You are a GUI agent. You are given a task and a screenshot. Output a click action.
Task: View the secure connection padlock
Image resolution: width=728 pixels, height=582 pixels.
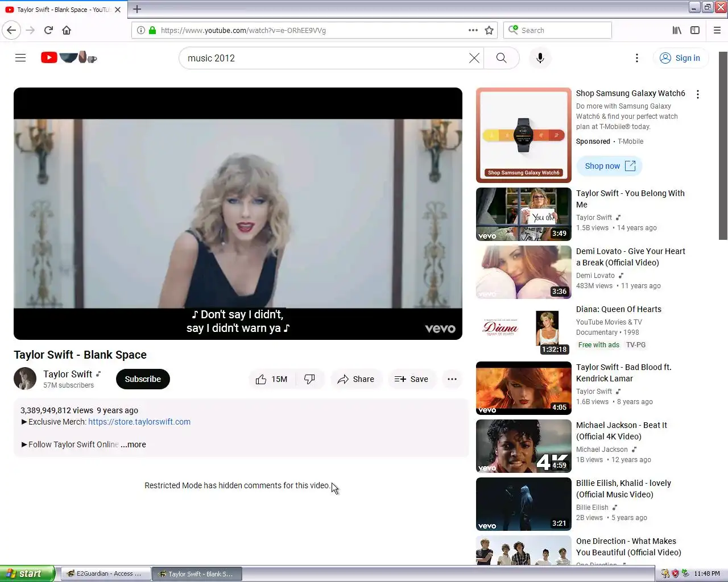pyautogui.click(x=152, y=30)
